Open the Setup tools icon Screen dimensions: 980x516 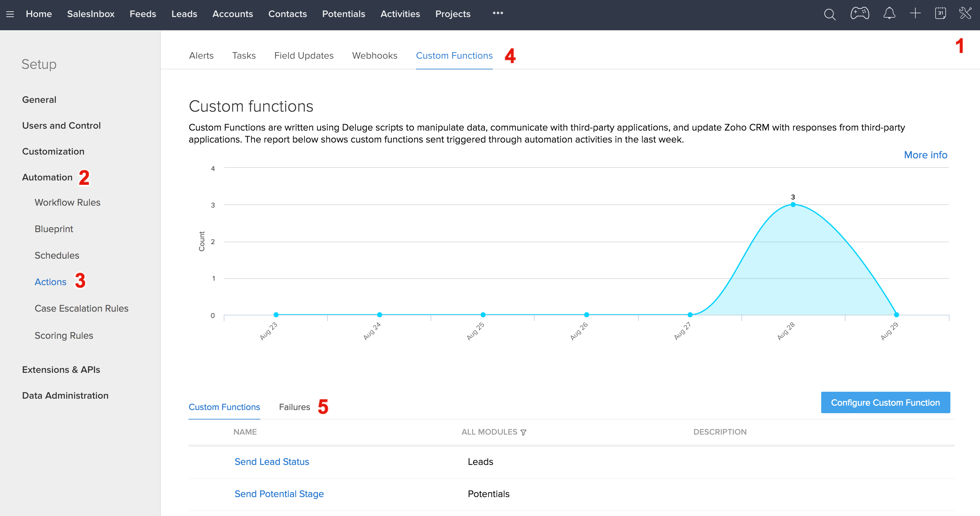[966, 14]
